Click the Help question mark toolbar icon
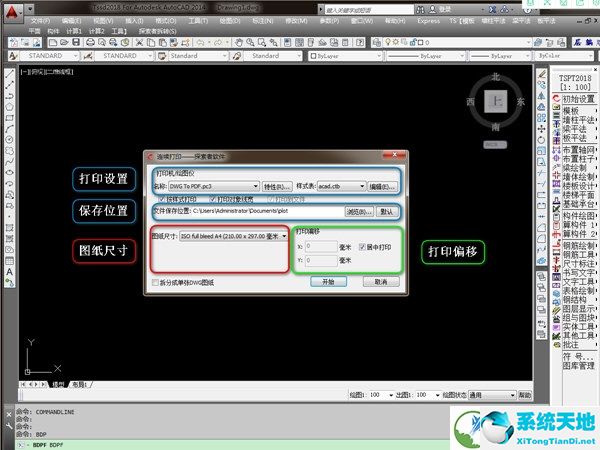The width and height of the screenshot is (600, 450). click(360, 42)
